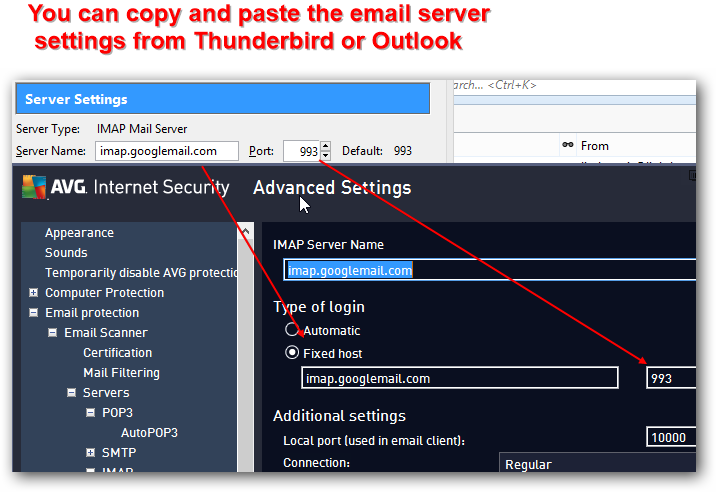Viewport: 716px width, 492px height.
Task: Click the Advanced Settings title
Action: click(332, 188)
